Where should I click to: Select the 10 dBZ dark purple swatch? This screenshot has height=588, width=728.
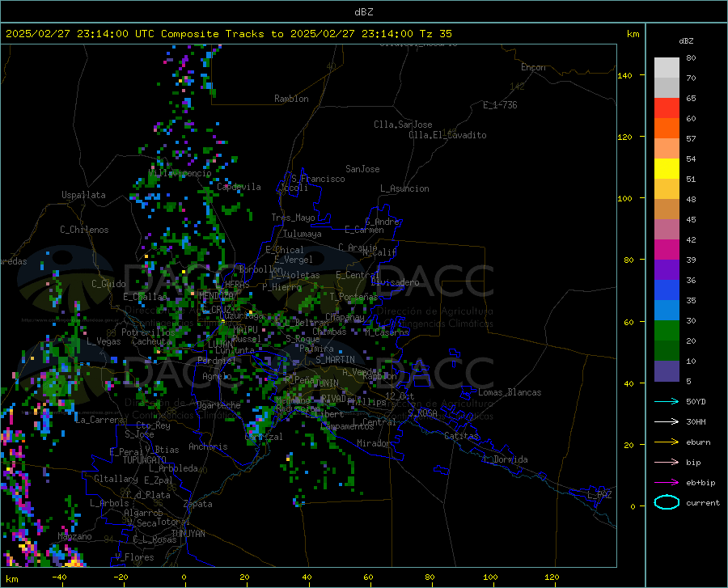coord(667,370)
